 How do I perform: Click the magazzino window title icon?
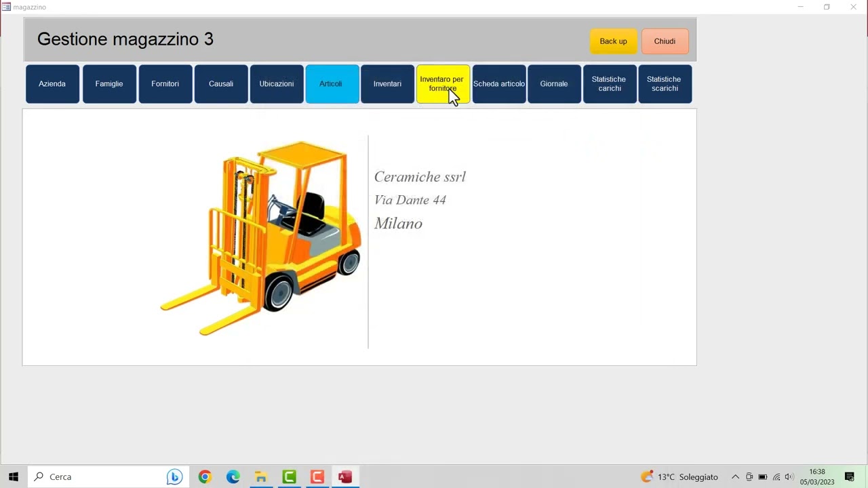click(6, 7)
